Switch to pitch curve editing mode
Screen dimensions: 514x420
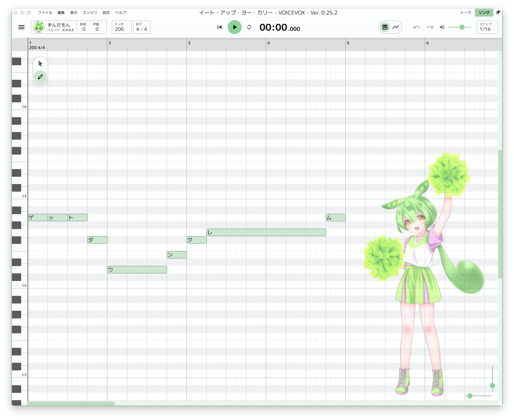396,27
